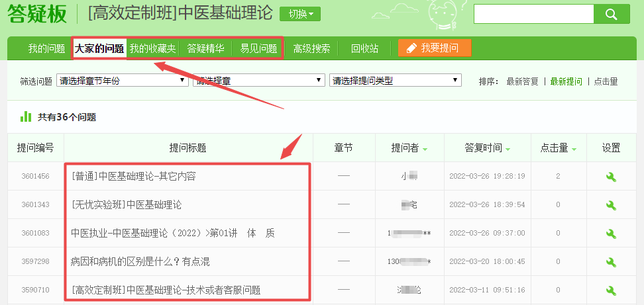Click wrench icon for question 3601343
Screen dimensions: 644x305
tap(611, 205)
